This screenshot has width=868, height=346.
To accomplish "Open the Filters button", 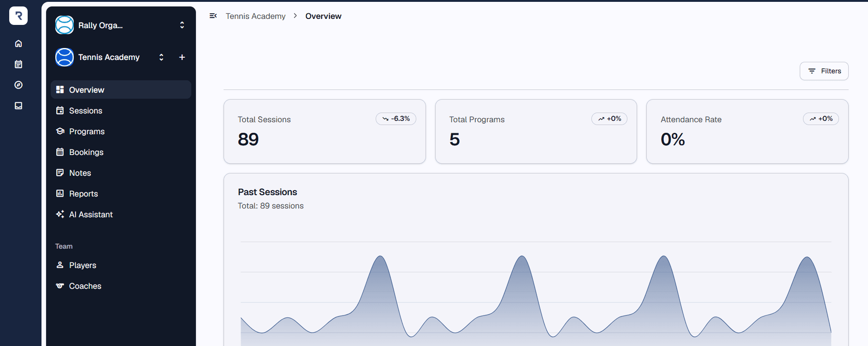I will pyautogui.click(x=824, y=71).
